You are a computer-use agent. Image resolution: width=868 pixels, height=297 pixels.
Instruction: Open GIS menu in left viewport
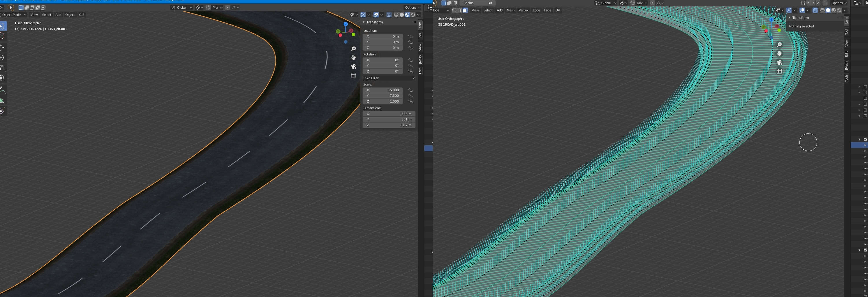pyautogui.click(x=82, y=15)
